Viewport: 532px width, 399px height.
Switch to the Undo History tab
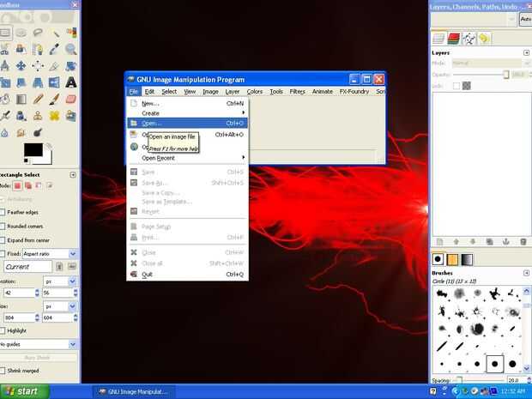point(485,39)
